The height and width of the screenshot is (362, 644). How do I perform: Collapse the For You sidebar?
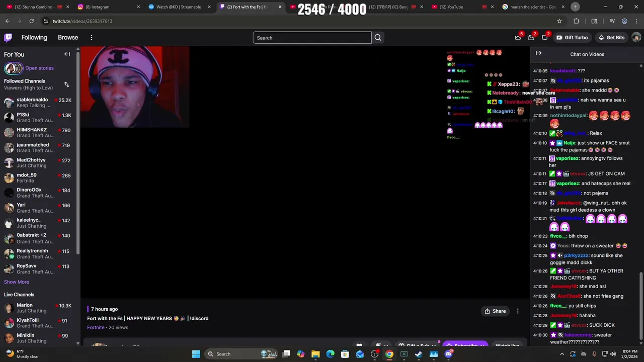pos(67,54)
